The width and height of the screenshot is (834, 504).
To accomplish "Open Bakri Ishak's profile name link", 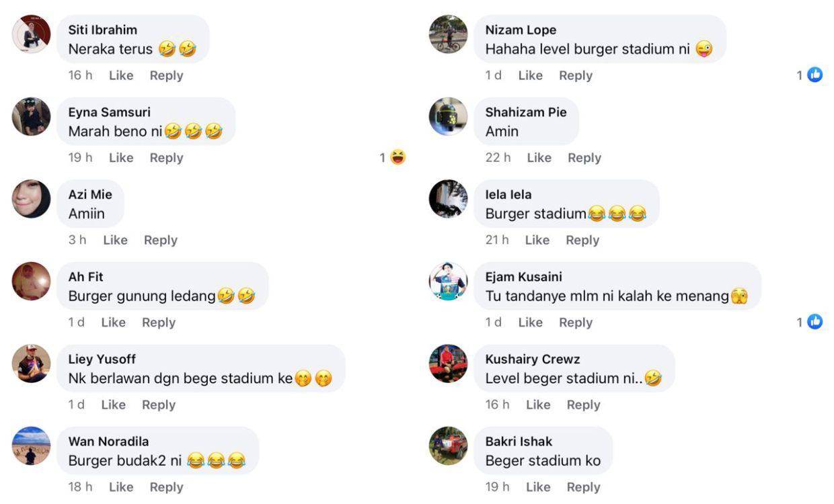I will (x=519, y=442).
